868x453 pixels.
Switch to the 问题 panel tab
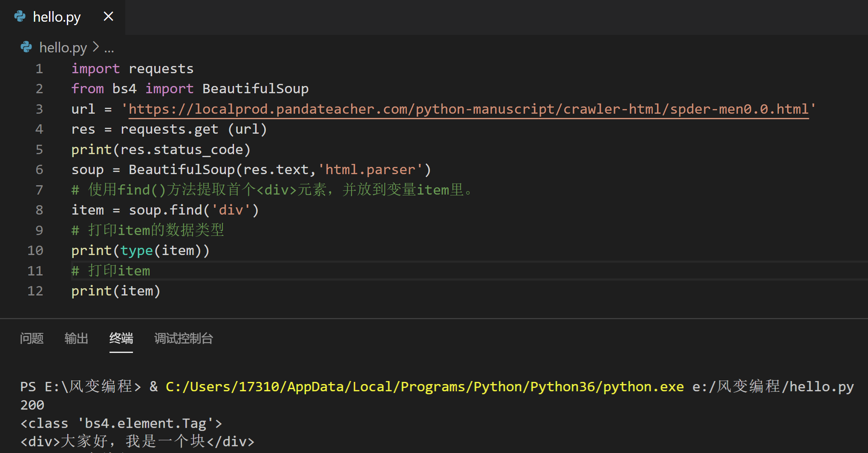click(32, 338)
